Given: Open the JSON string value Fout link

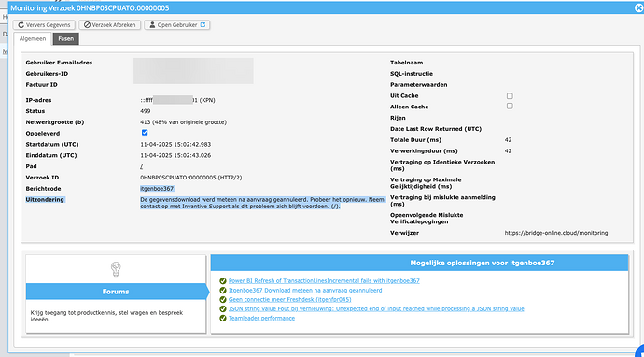Looking at the screenshot, I should point(376,308).
